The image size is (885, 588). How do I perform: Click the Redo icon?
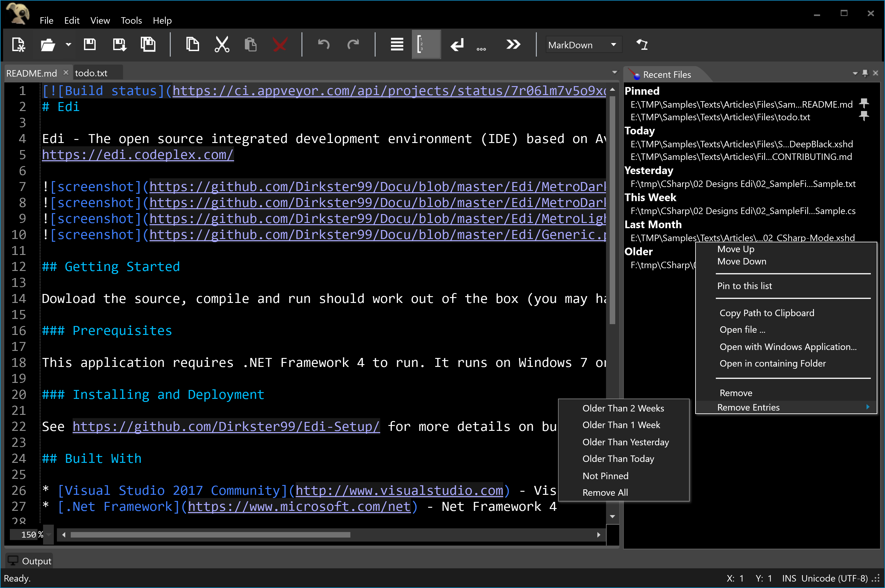coord(353,44)
